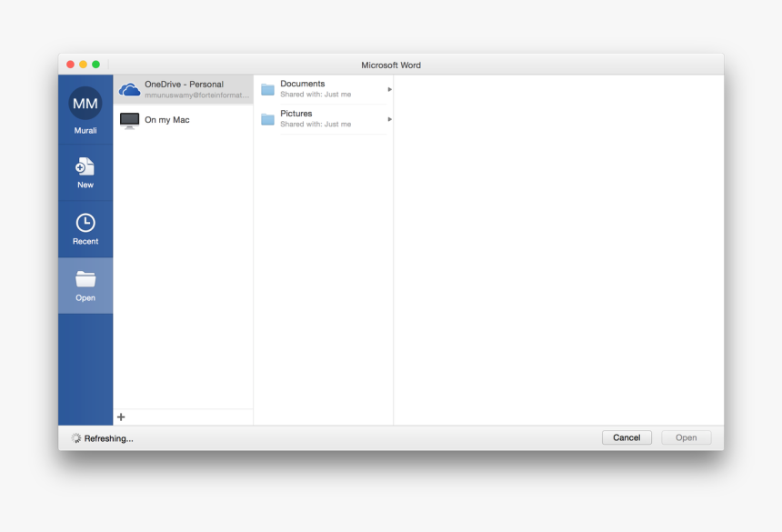Click Shared with text under Documents
This screenshot has width=782, height=532.
(x=316, y=95)
